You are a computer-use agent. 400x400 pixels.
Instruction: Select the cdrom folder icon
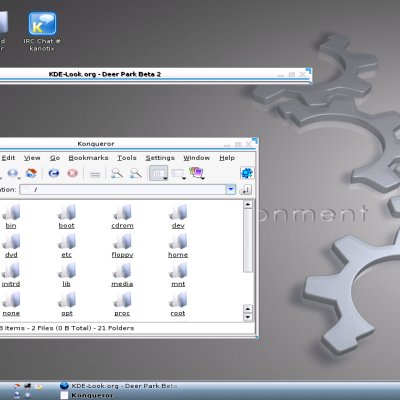pyautogui.click(x=122, y=212)
